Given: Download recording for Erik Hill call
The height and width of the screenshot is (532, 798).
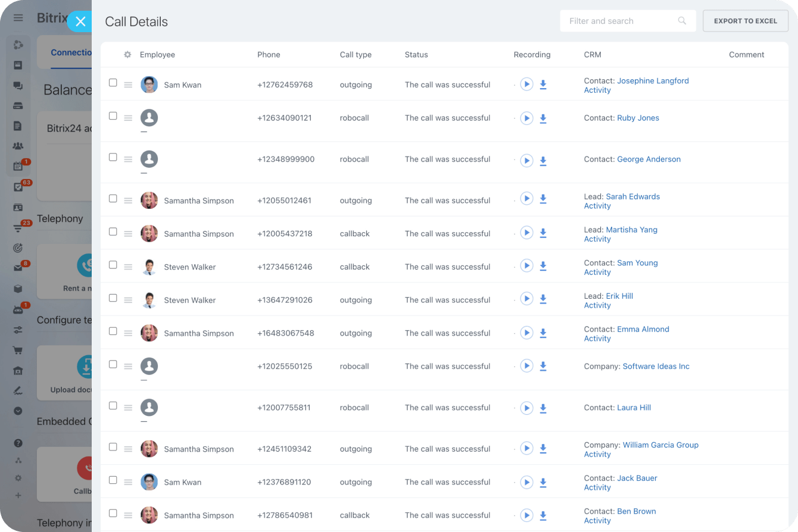Looking at the screenshot, I should [543, 299].
